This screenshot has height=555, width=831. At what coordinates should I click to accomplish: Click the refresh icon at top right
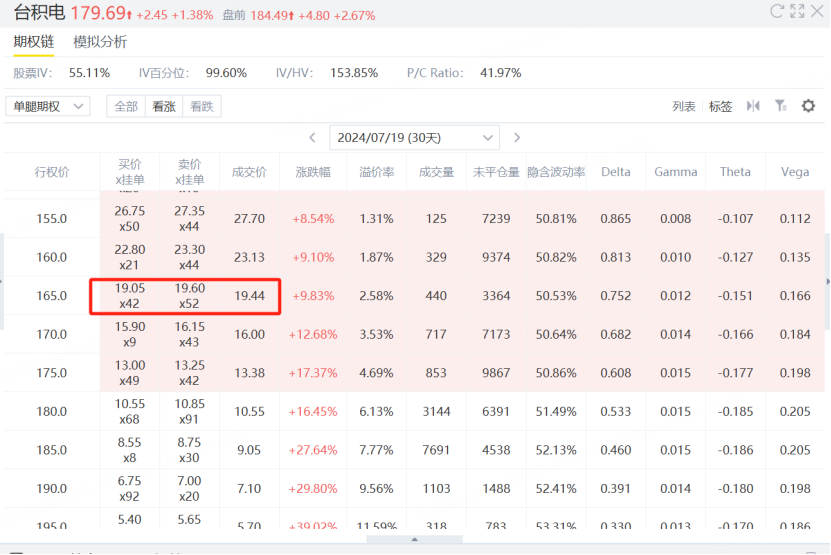[x=776, y=11]
